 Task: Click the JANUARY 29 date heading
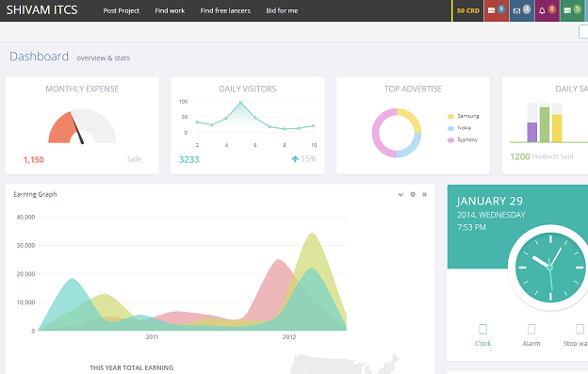tap(489, 202)
